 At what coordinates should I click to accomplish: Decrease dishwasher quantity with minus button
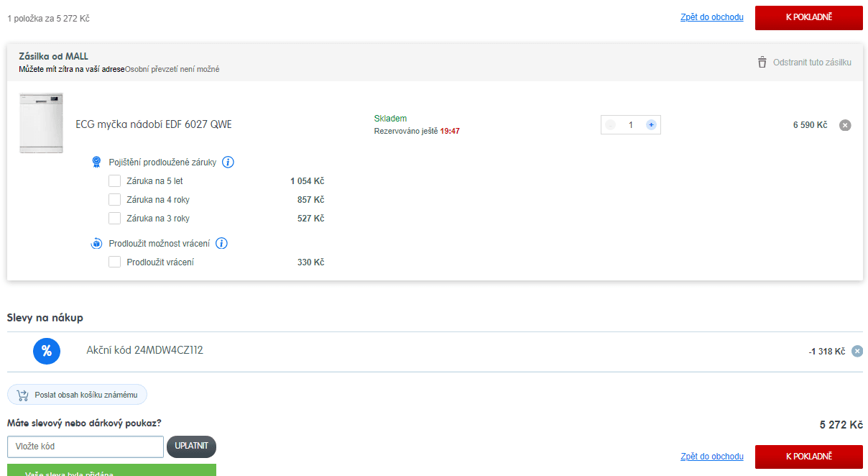611,125
